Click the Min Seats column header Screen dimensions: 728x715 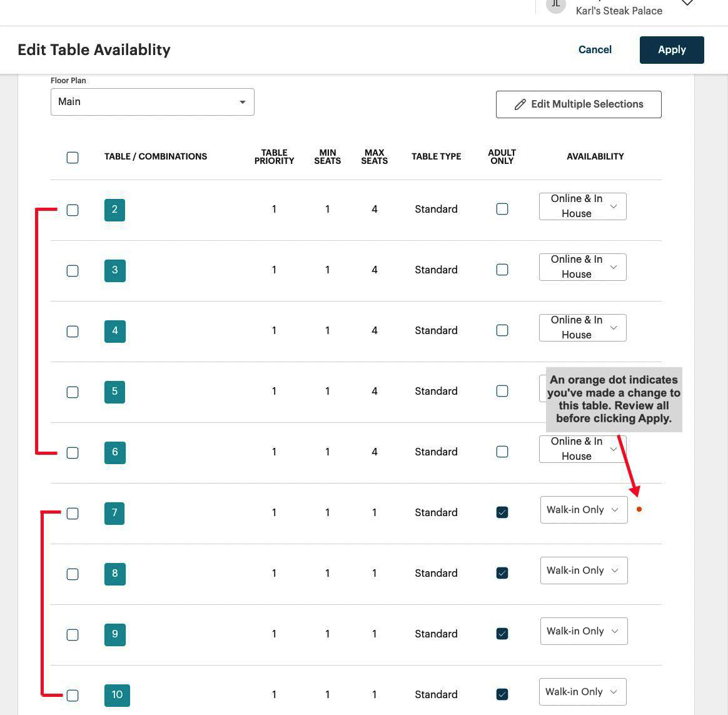[x=327, y=157]
